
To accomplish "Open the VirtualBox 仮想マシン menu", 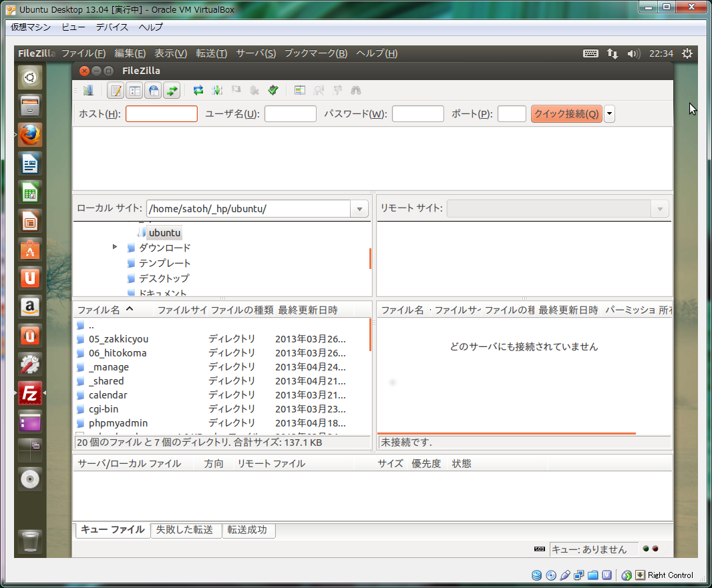I will tap(31, 27).
